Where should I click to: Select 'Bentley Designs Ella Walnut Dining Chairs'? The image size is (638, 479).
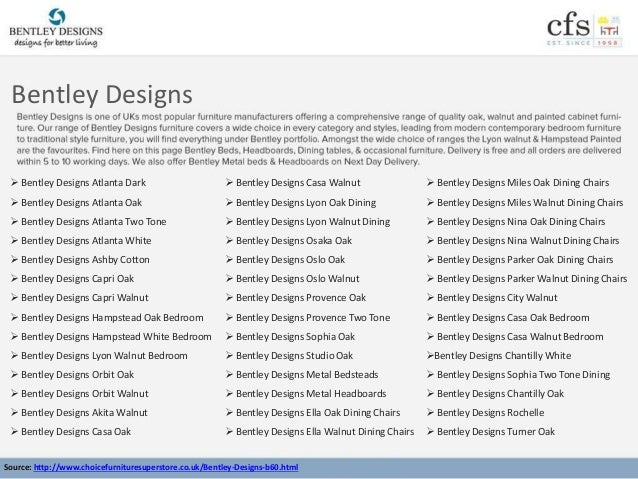coord(325,432)
